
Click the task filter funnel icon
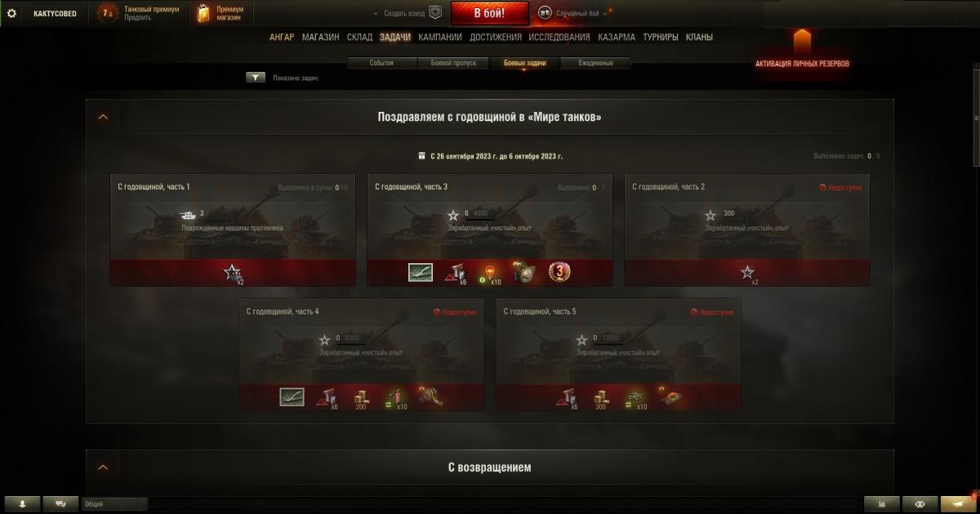(256, 78)
